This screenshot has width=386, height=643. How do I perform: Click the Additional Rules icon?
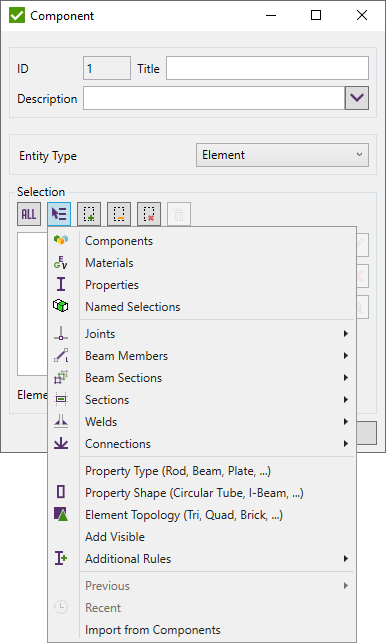pyautogui.click(x=61, y=558)
